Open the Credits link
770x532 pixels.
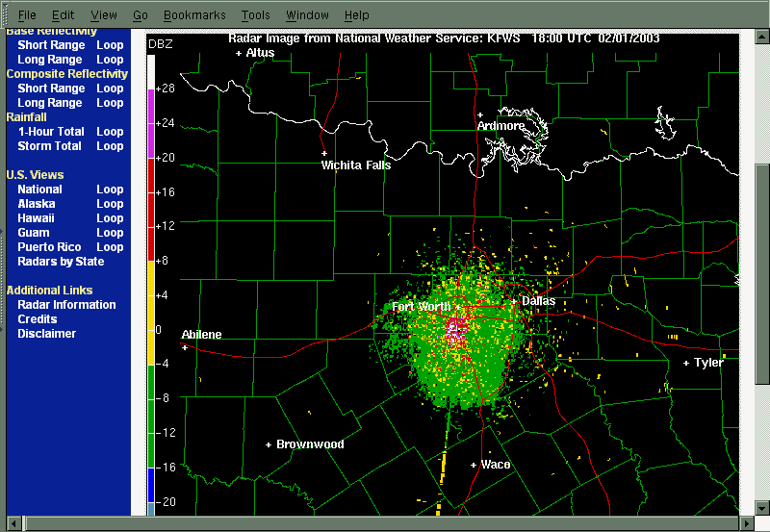coord(38,319)
